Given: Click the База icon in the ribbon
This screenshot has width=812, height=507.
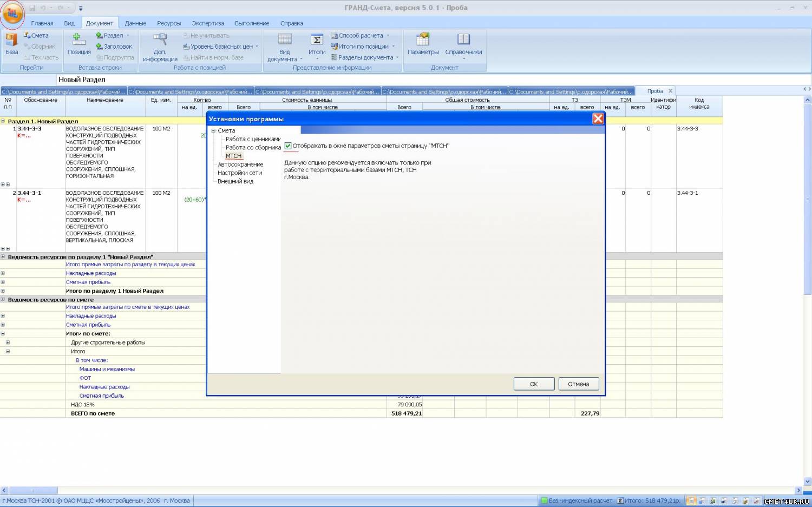Looking at the screenshot, I should (12, 45).
